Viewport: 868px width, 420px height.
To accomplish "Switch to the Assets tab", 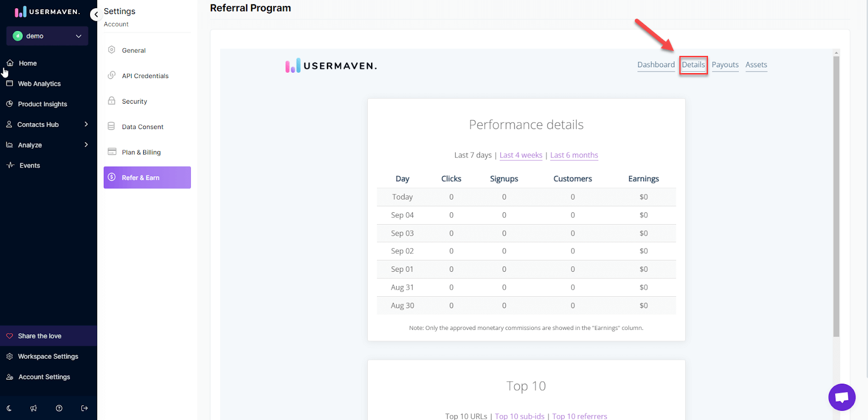I will click(x=756, y=65).
